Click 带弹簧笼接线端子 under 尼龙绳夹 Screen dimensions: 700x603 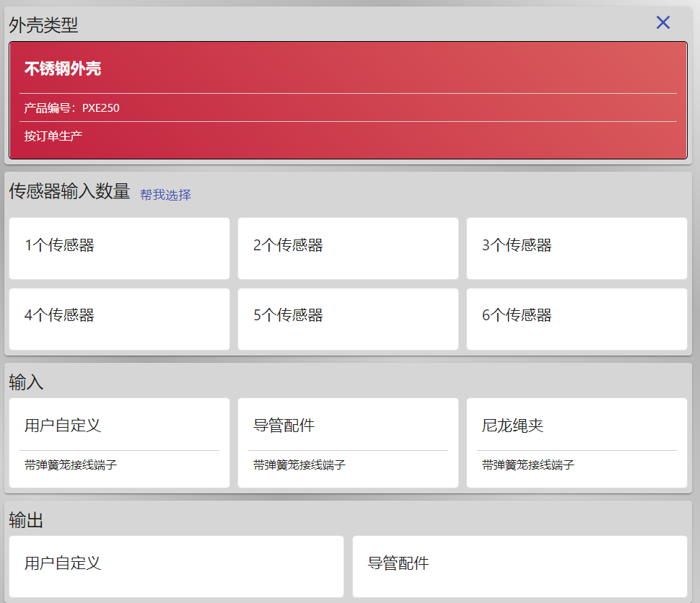[x=528, y=465]
